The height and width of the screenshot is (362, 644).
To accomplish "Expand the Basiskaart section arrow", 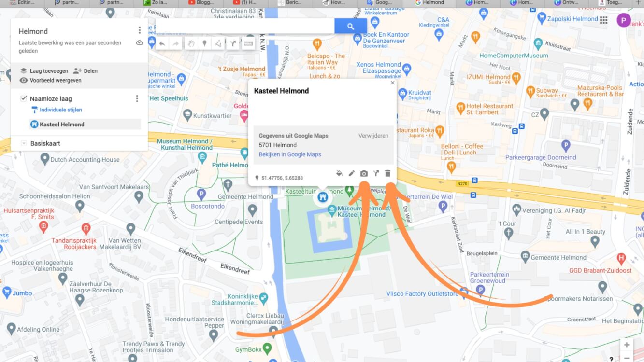I will 24,143.
